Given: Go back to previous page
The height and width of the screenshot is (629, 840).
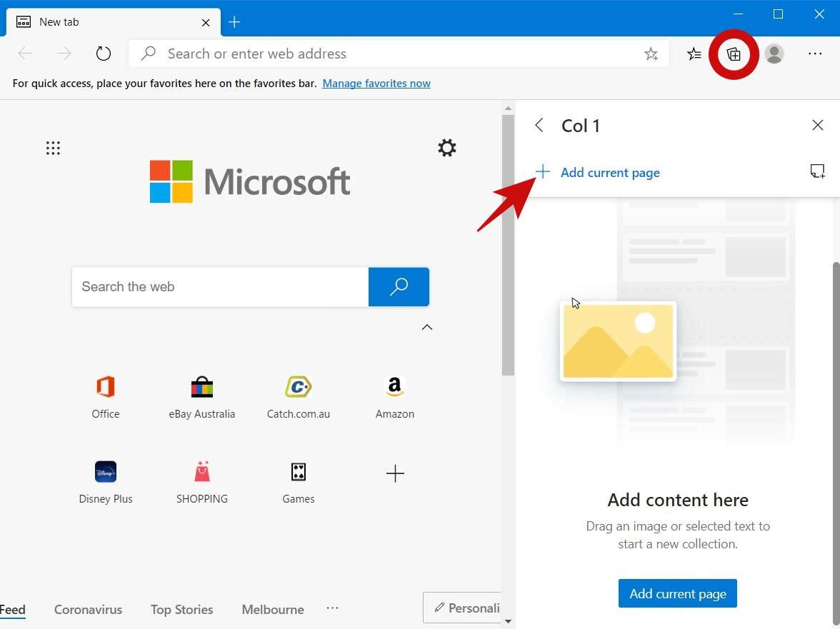Looking at the screenshot, I should coord(25,54).
